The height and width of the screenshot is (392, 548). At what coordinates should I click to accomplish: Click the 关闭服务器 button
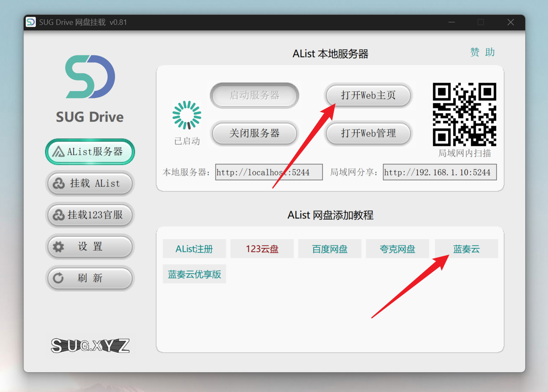[254, 134]
